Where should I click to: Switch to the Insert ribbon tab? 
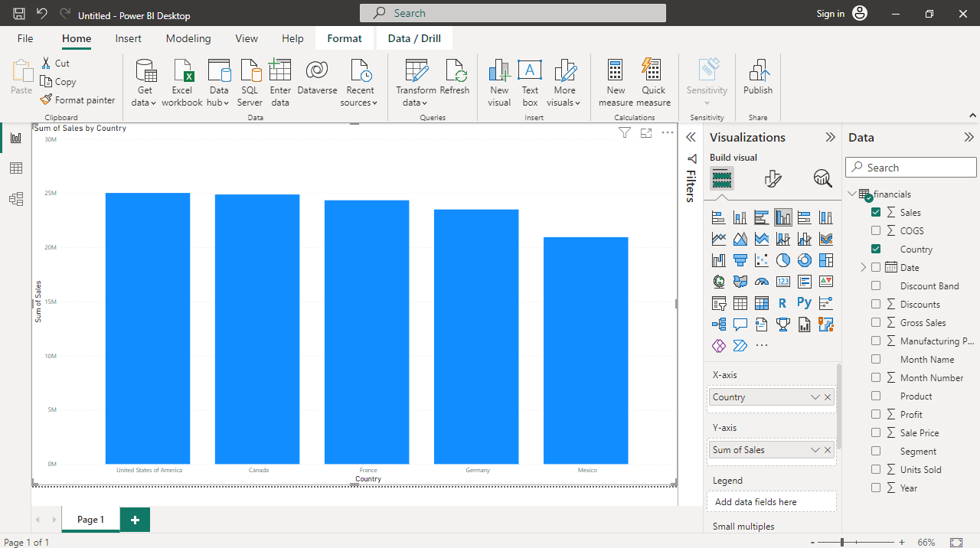coord(128,38)
